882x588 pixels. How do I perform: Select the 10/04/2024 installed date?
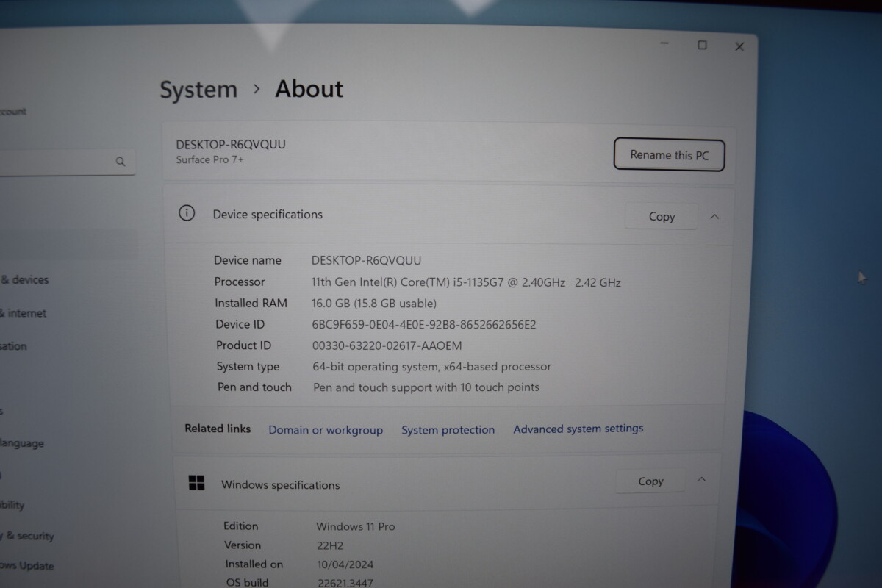point(346,565)
